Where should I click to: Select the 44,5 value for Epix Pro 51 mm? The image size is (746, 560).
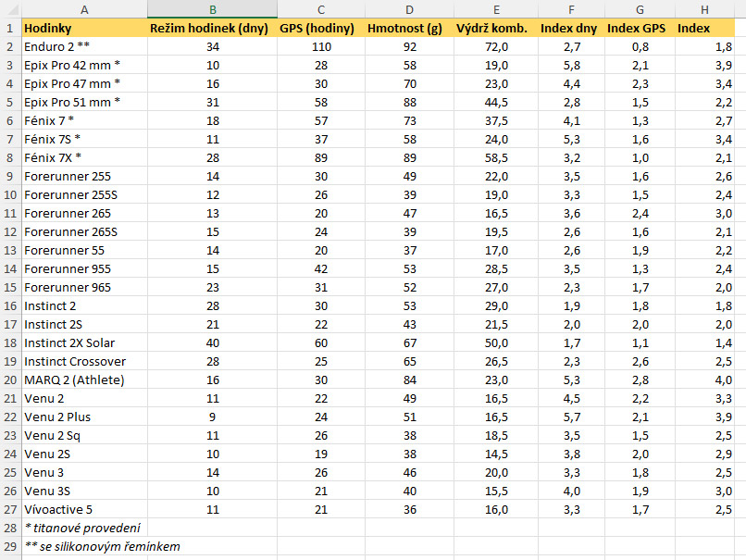coord(496,103)
